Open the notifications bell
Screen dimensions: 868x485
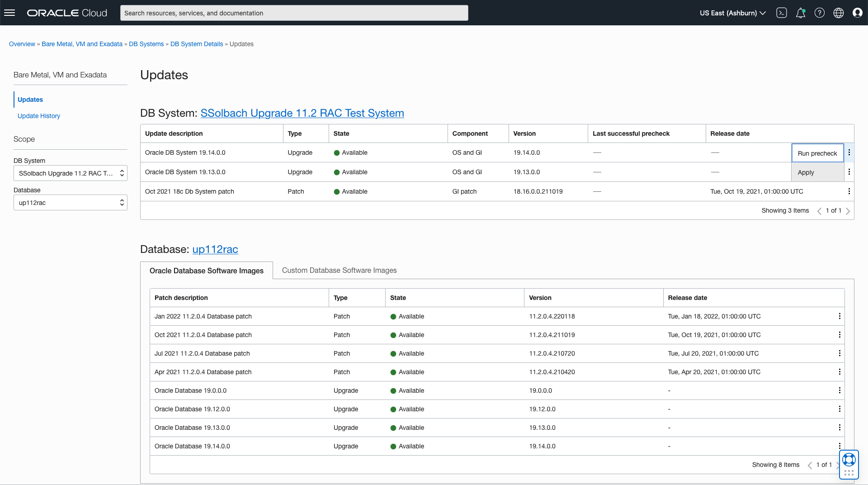click(800, 13)
